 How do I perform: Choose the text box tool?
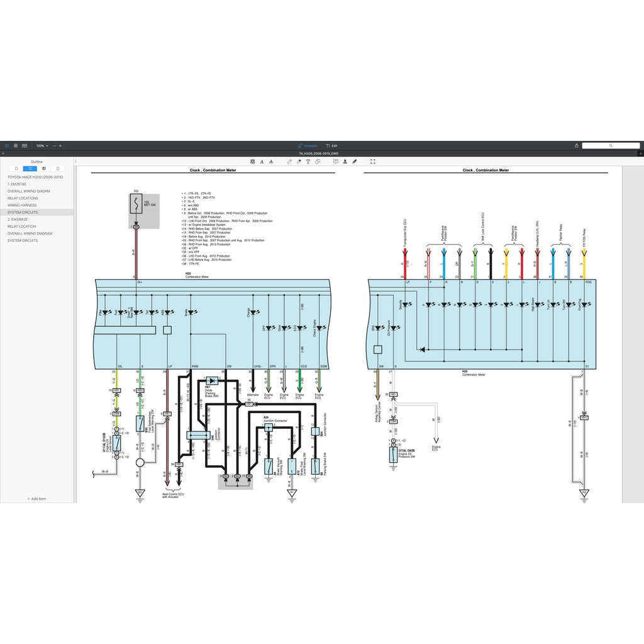[x=308, y=162]
